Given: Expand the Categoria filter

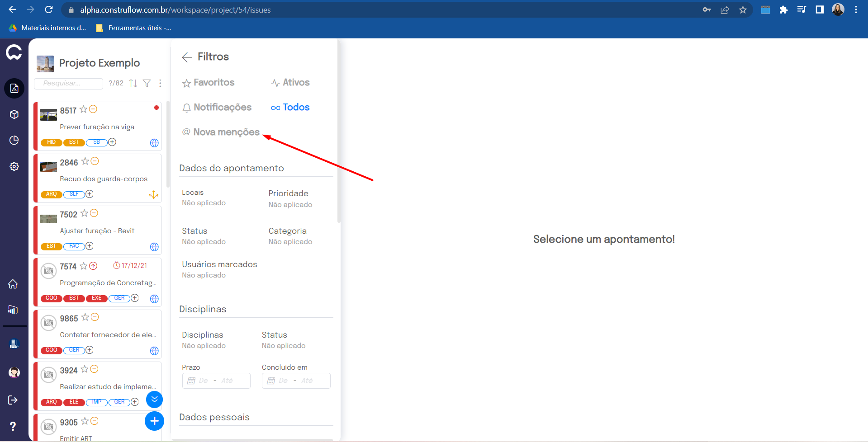Looking at the screenshot, I should click(x=290, y=236).
